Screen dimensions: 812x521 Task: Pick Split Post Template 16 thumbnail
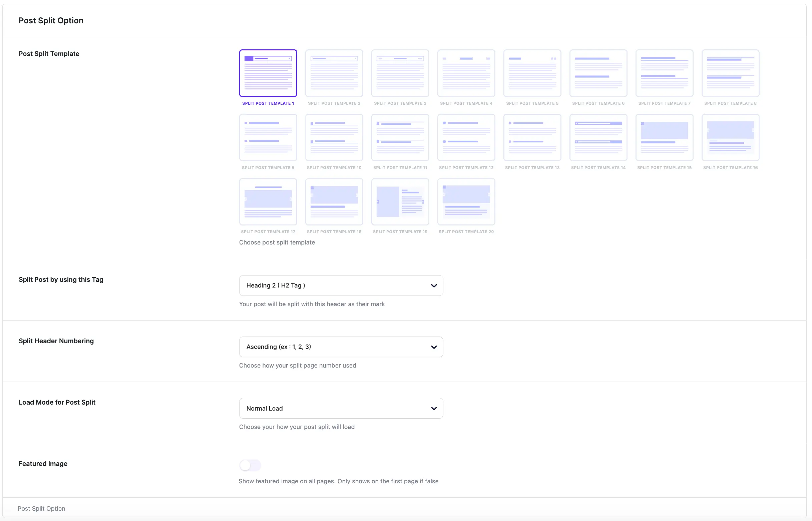pos(730,137)
